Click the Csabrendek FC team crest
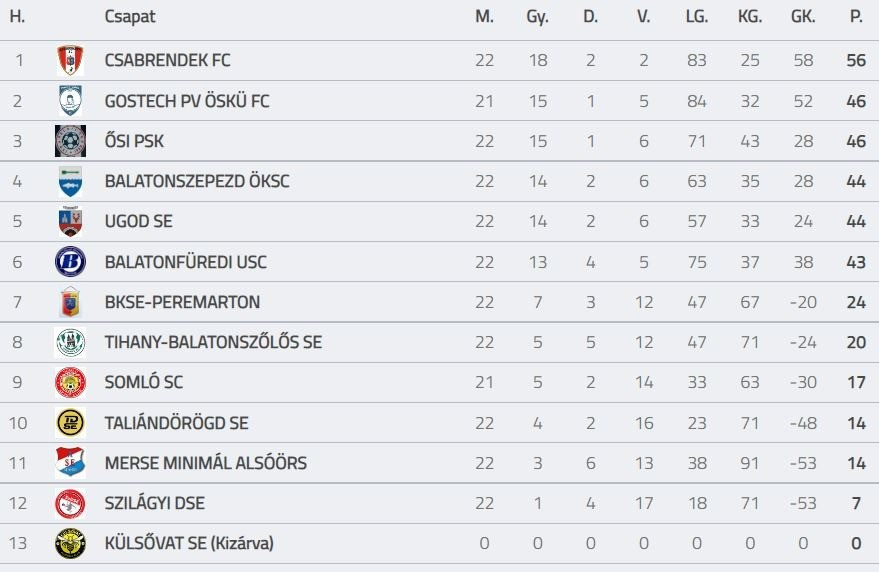 click(x=70, y=61)
